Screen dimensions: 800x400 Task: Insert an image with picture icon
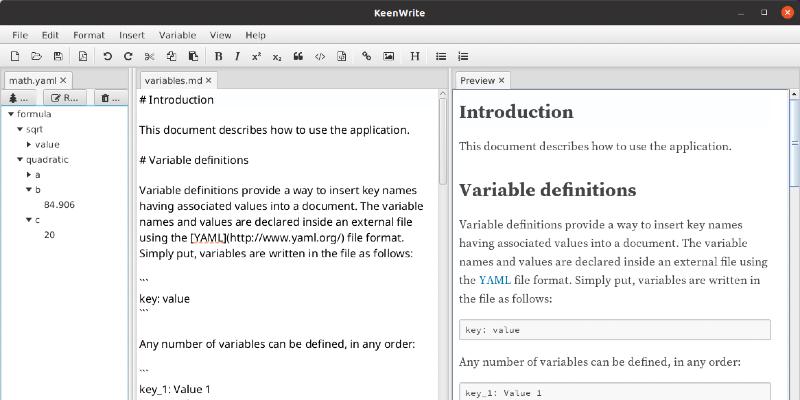coord(389,56)
